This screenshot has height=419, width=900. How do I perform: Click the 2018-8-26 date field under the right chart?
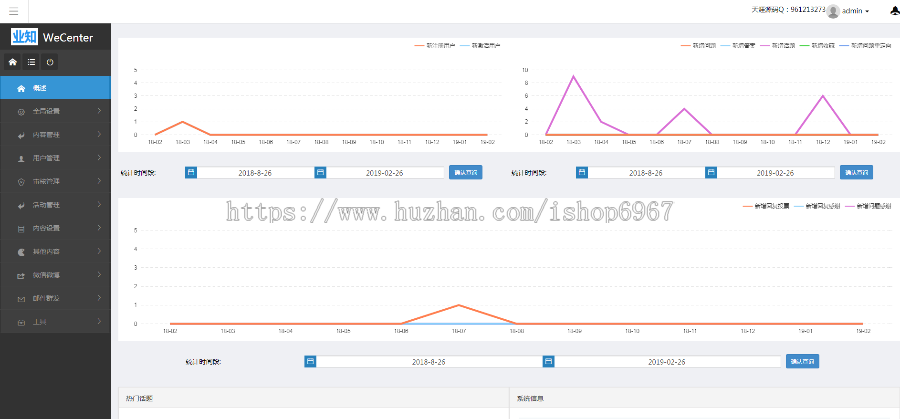(x=646, y=172)
